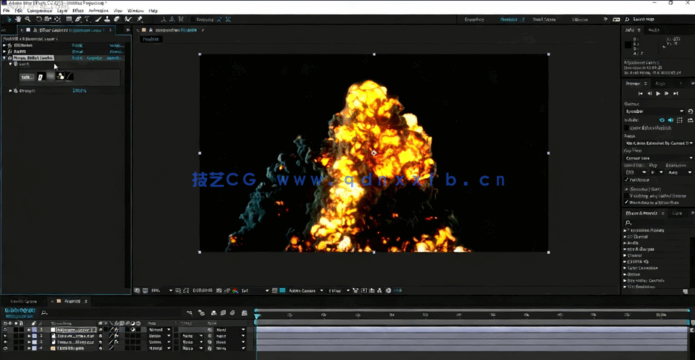Open the viewer Resolution Full dropdown
Screen dimensions: 695x360
255,291
